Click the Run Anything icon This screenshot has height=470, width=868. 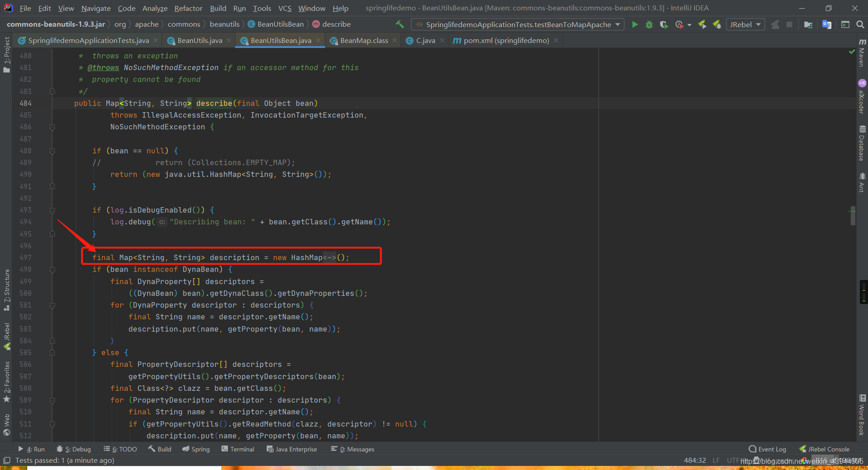click(845, 24)
